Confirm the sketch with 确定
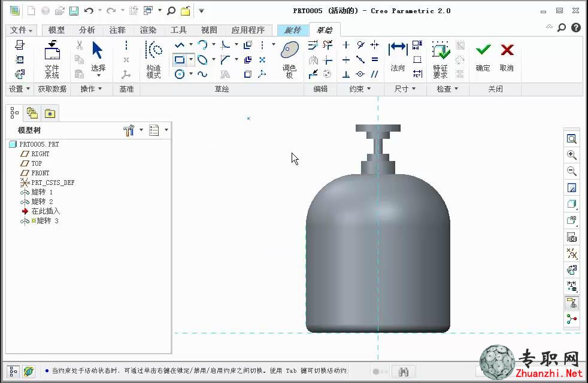This screenshot has width=588, height=383. [483, 57]
